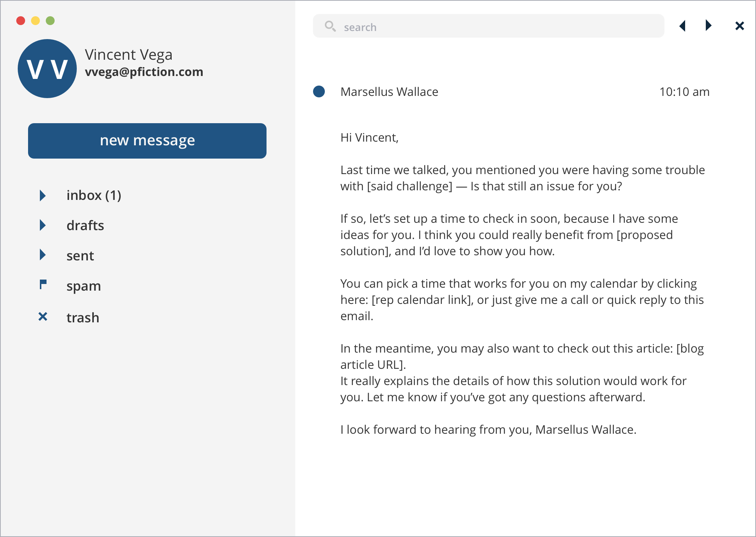Click the Marsellus Wallace sender name
This screenshot has width=756, height=537.
tap(389, 92)
